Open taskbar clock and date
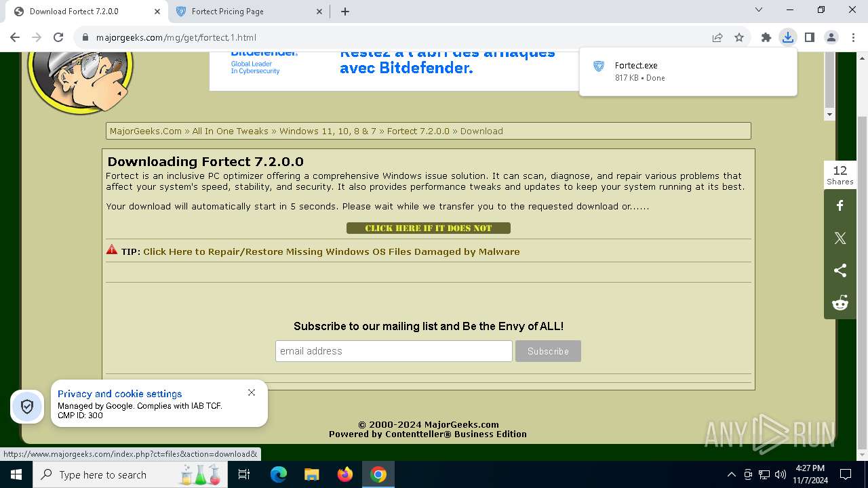This screenshot has height=488, width=868. (810, 474)
